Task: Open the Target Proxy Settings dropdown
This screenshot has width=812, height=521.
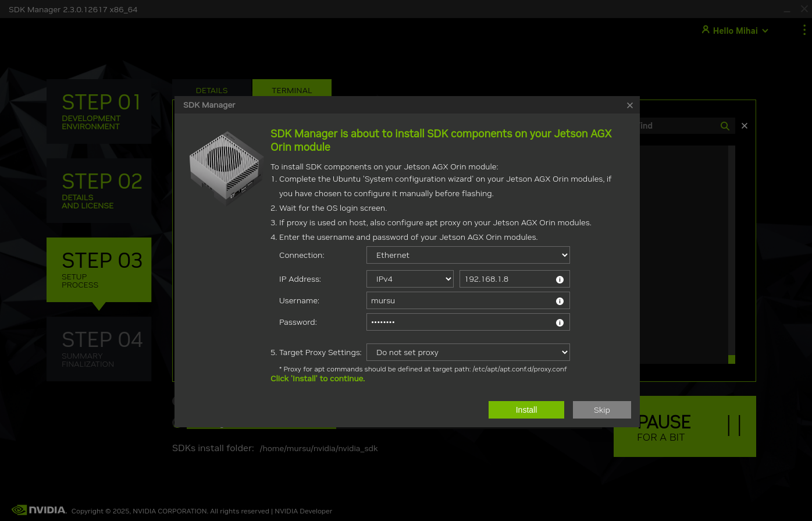Action: (468, 353)
